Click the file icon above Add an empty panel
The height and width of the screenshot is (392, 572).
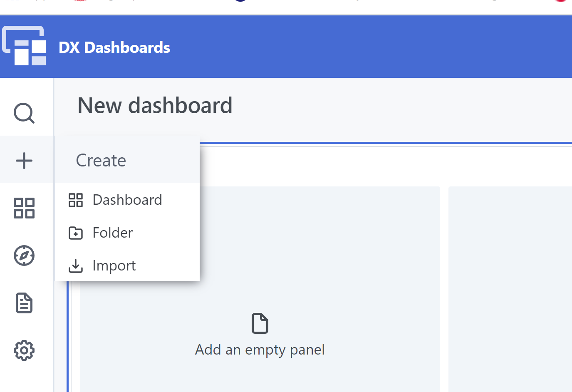pos(260,323)
